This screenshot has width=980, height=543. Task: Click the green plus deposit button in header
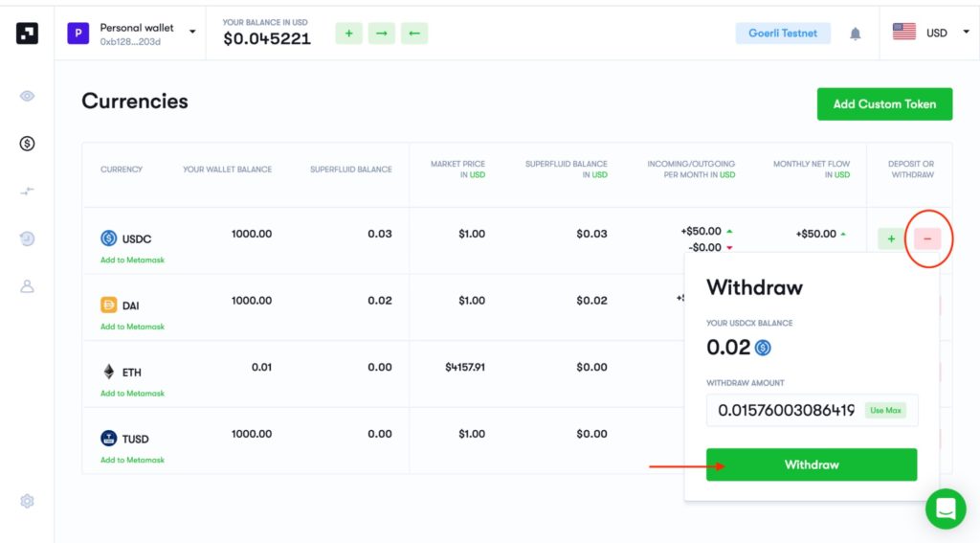tap(348, 34)
